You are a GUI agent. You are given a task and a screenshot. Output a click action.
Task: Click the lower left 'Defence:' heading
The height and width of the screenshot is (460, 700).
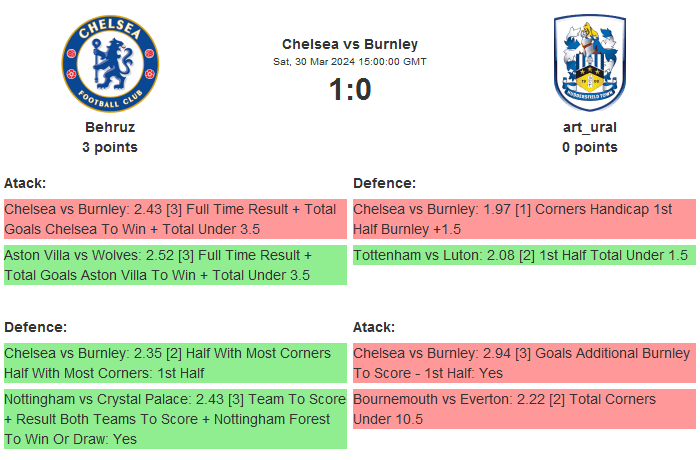pyautogui.click(x=35, y=327)
